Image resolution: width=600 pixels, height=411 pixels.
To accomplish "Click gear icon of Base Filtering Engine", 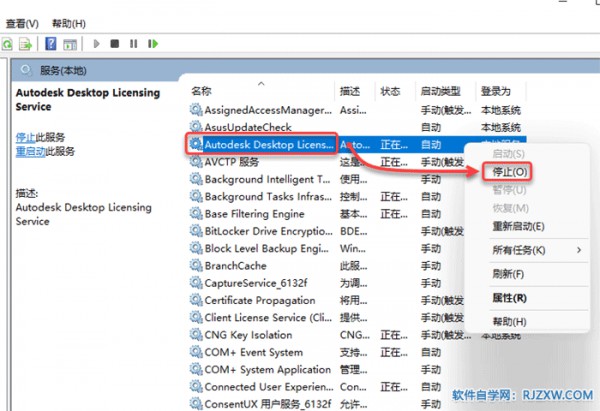I will (x=196, y=213).
